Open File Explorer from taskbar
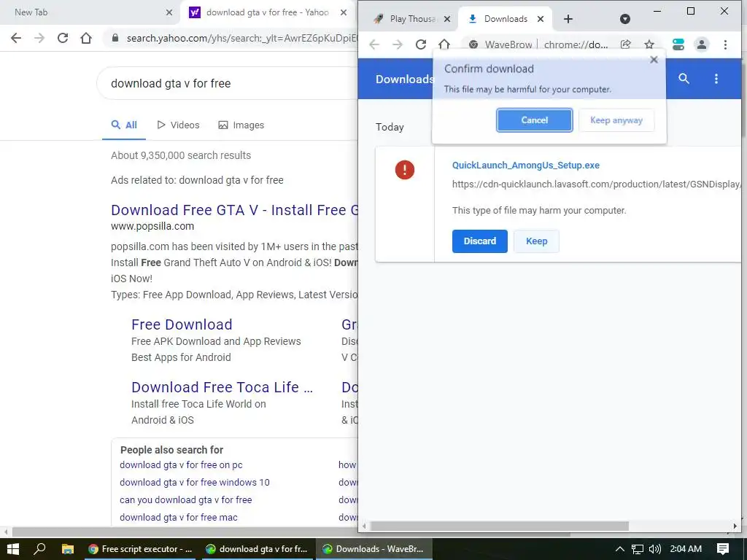 coord(68,549)
